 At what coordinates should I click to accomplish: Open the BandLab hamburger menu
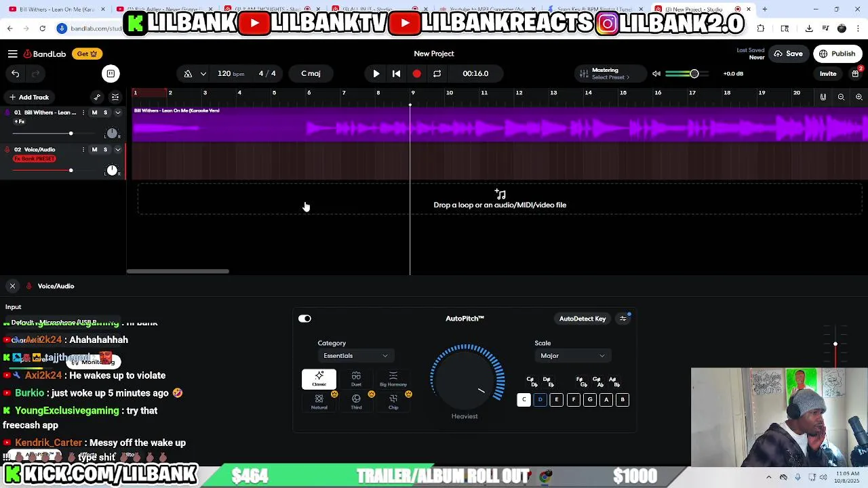click(12, 54)
